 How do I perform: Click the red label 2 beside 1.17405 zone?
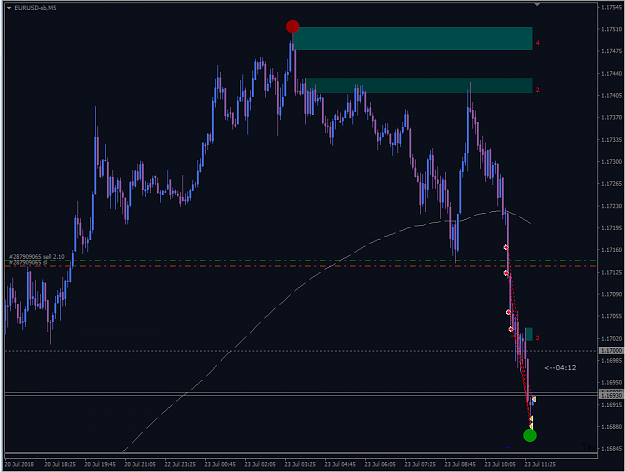tap(537, 90)
